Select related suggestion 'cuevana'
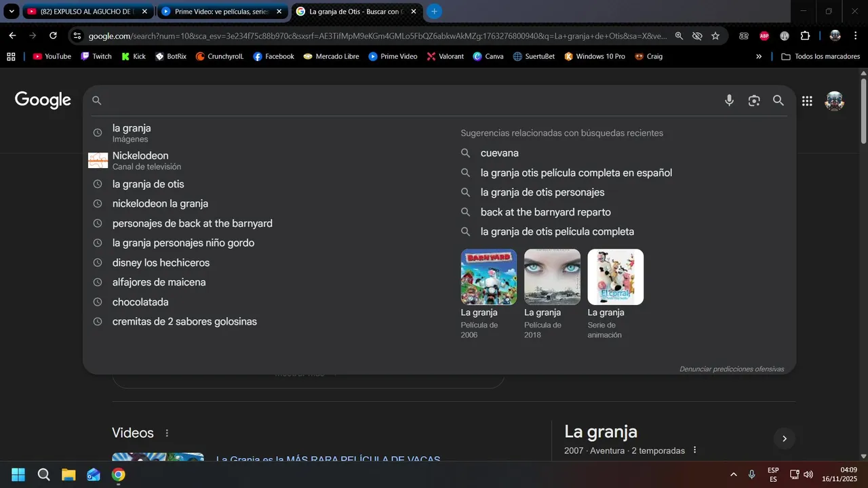Image resolution: width=868 pixels, height=488 pixels. 499,153
